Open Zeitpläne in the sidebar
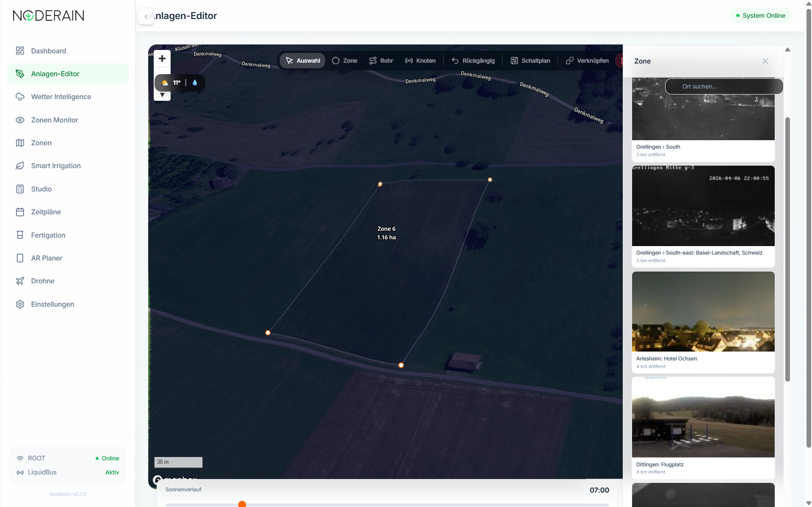 [68, 212]
